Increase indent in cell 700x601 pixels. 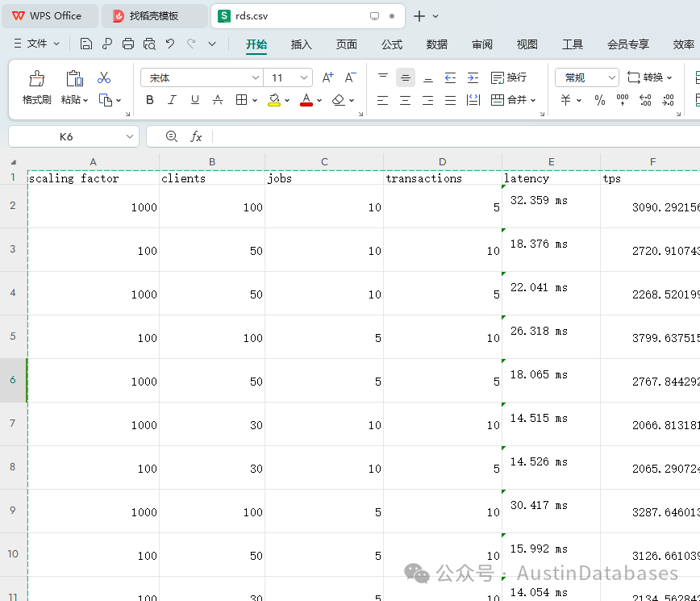(473, 77)
